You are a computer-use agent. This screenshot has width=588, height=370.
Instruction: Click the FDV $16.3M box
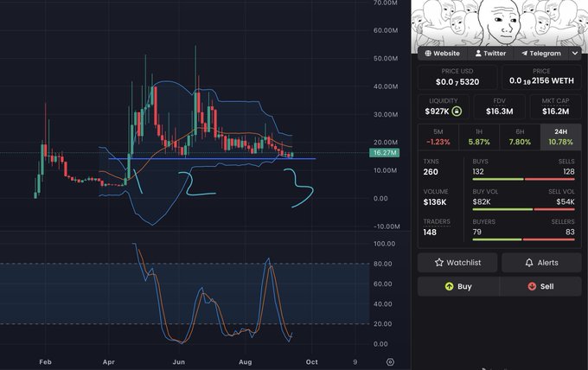point(500,107)
